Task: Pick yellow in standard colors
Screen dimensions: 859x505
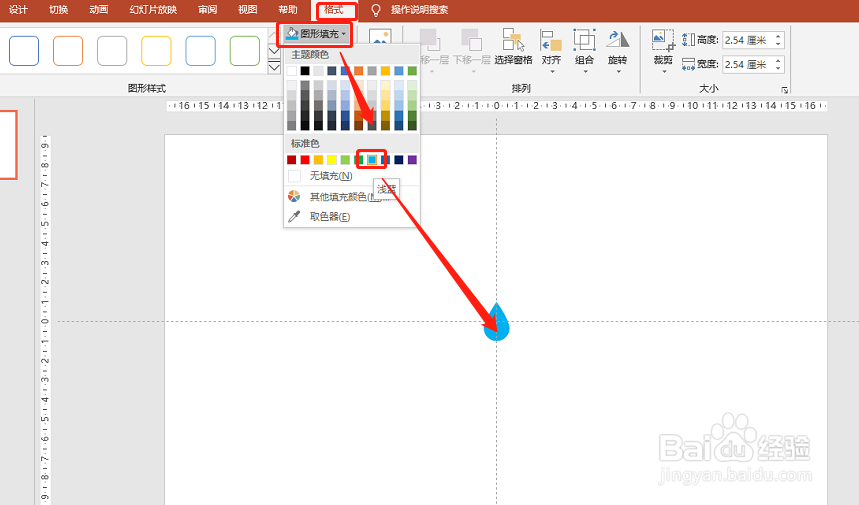Action: click(332, 160)
